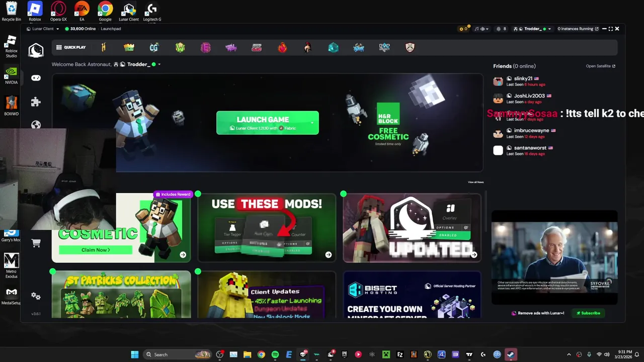Select the PvP Legacy server icon

pyautogui.click(x=384, y=47)
